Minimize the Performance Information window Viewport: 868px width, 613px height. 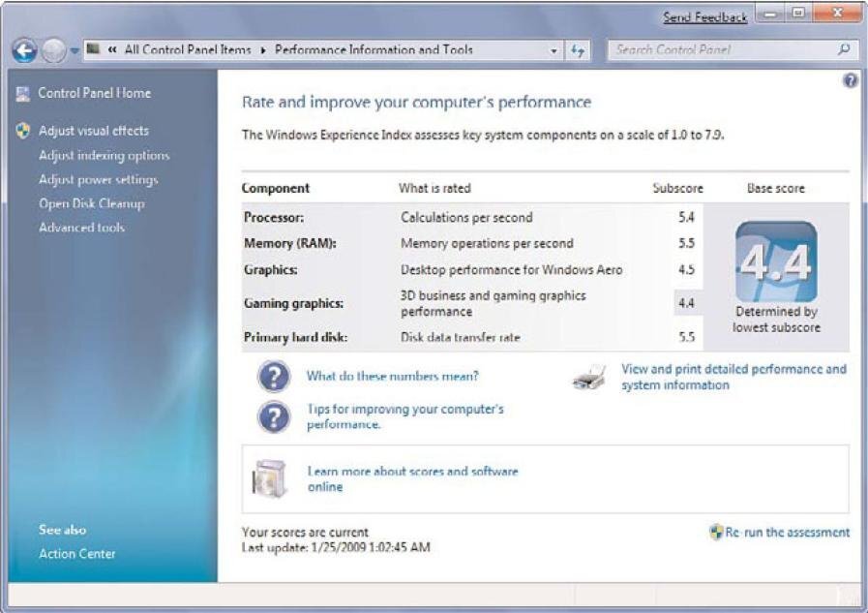[x=769, y=14]
